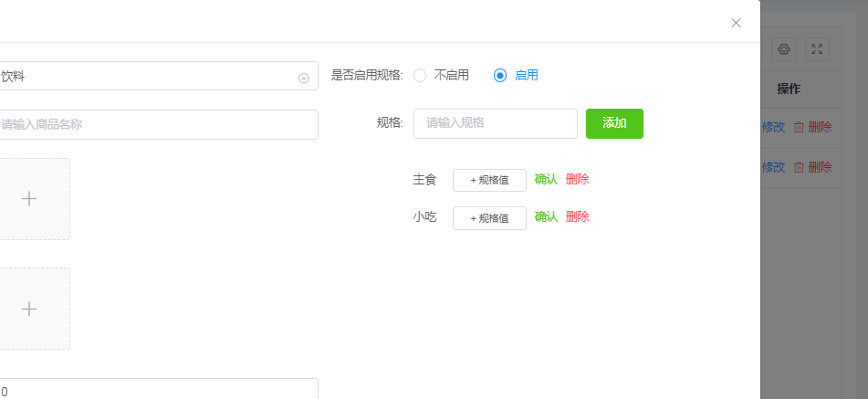Click 确认 for the 主食 spec
This screenshot has height=399, width=868.
[546, 179]
